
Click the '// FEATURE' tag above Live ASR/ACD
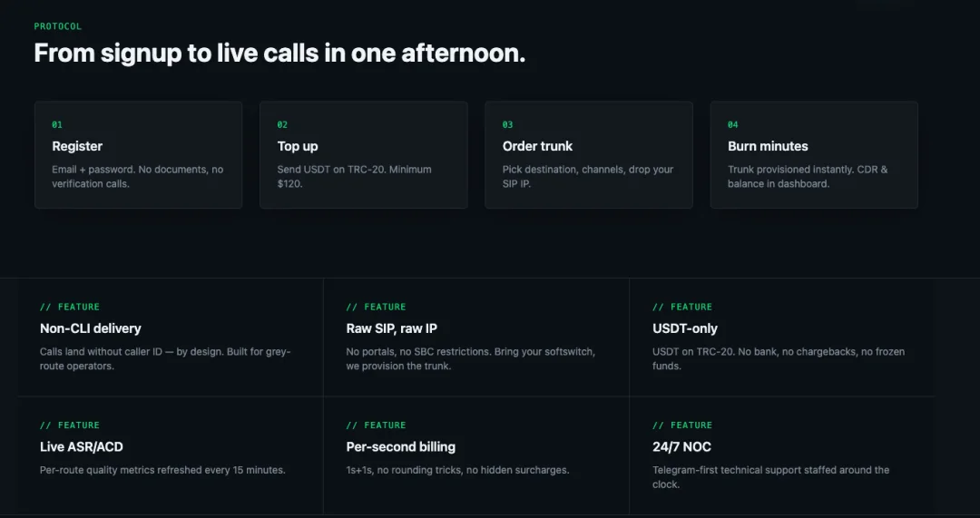click(69, 425)
